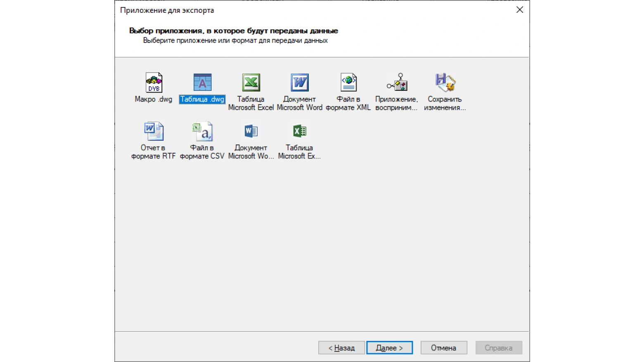The width and height of the screenshot is (644, 362).
Task: Pick the newer Таблица Microsoft Ex... icon in the second row
Action: [300, 131]
